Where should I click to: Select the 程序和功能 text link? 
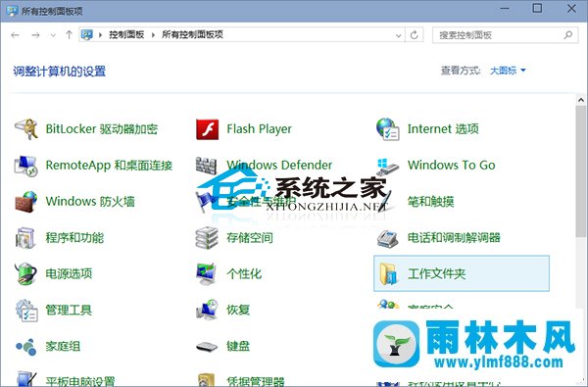[x=74, y=238]
